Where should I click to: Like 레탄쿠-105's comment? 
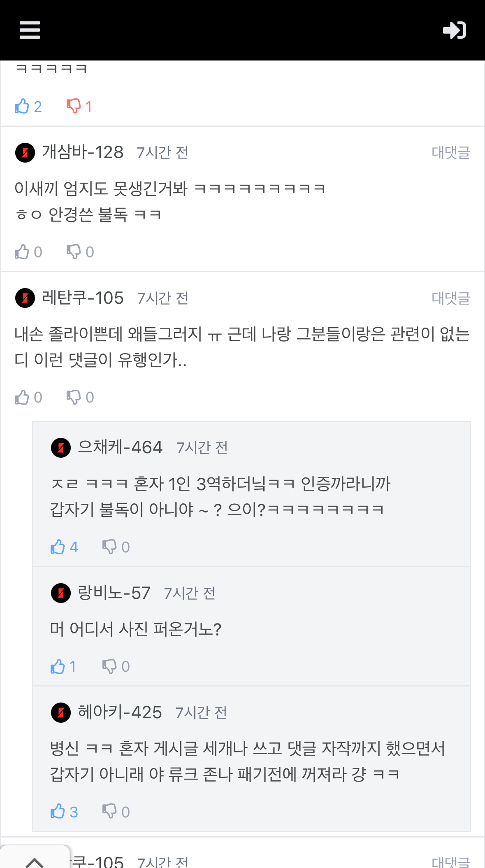point(22,397)
